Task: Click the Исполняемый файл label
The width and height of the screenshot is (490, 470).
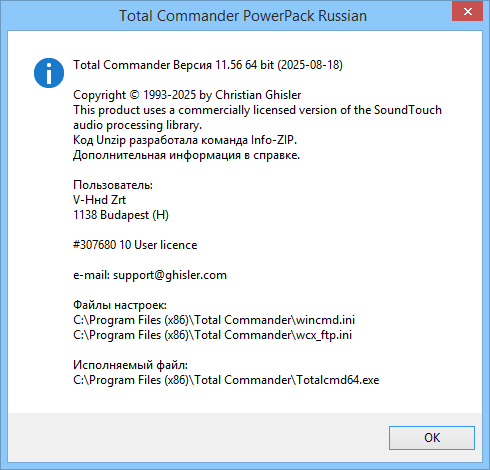Action: point(130,365)
